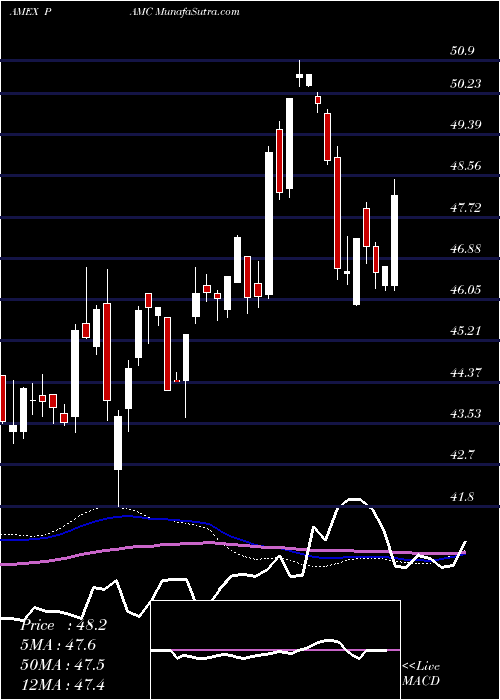
Task: Click the 42.7 price axis label
Action: 462,455
